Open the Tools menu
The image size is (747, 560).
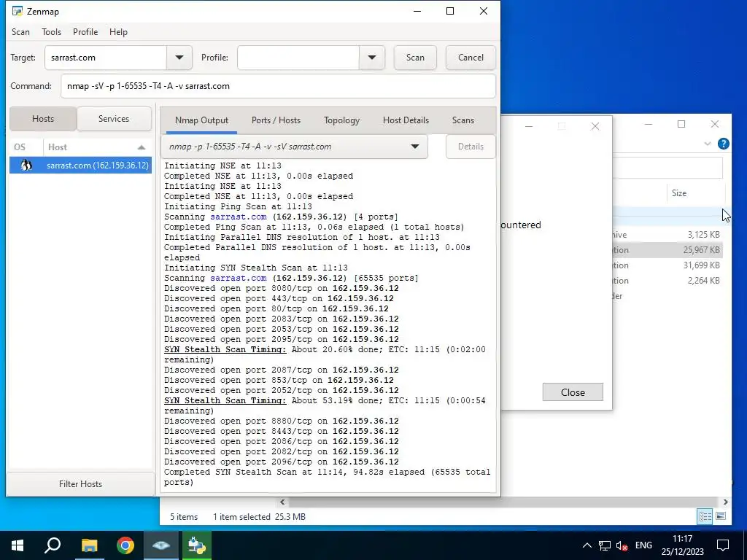coord(52,32)
